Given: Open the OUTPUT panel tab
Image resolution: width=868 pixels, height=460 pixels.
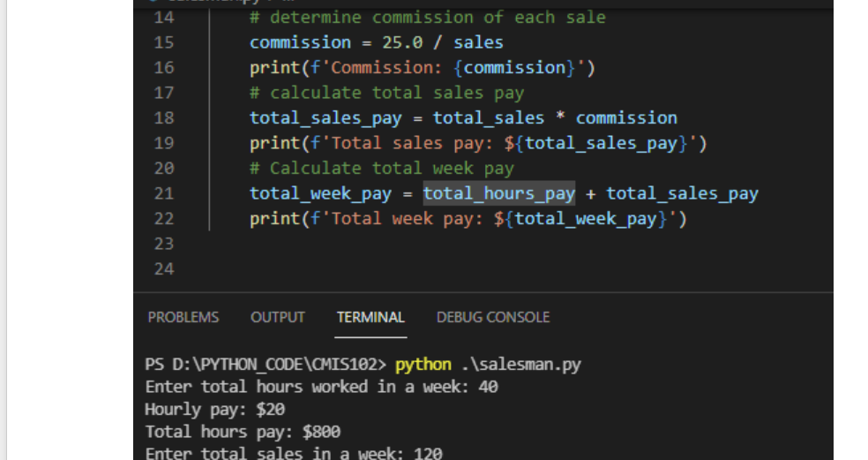Looking at the screenshot, I should (277, 317).
